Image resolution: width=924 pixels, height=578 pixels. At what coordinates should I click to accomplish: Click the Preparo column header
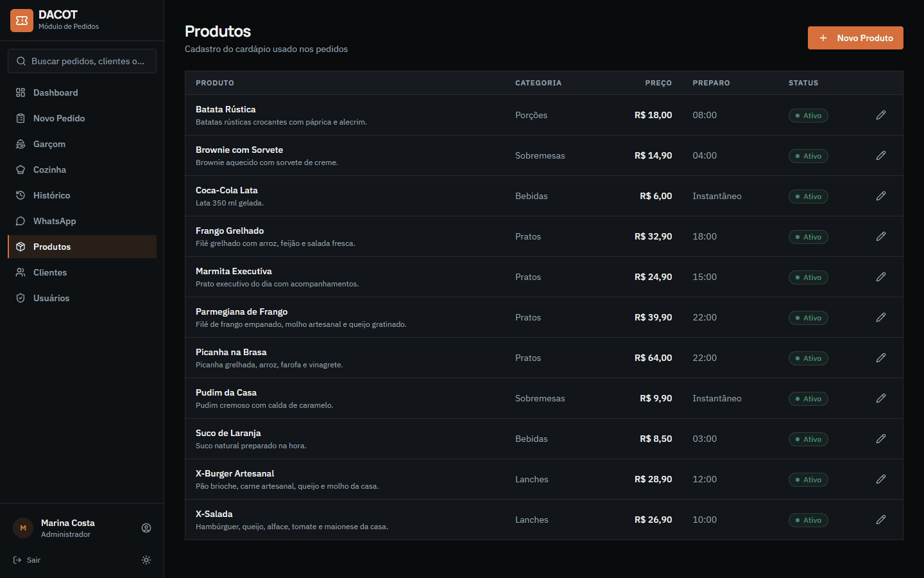click(x=711, y=83)
